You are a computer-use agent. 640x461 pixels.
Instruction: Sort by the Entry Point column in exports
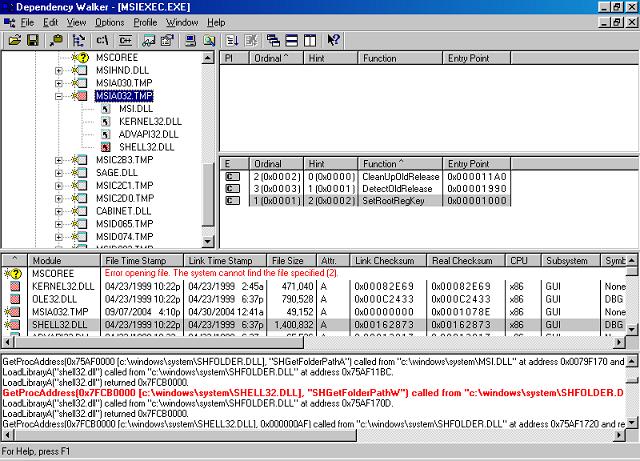point(480,163)
